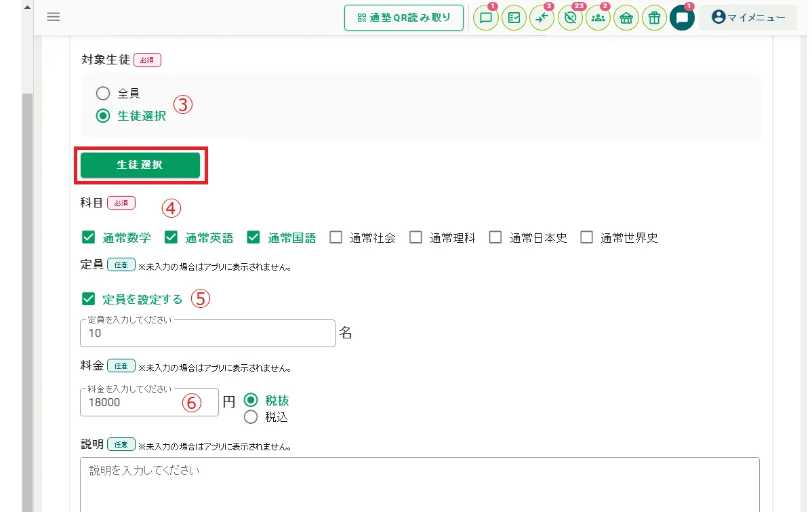This screenshot has width=812, height=512.
Task: Click the 通塾QR読み取り button
Action: [404, 18]
